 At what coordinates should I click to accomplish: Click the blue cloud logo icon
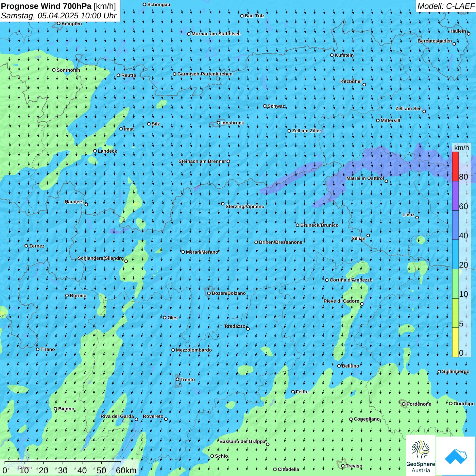(x=456, y=456)
